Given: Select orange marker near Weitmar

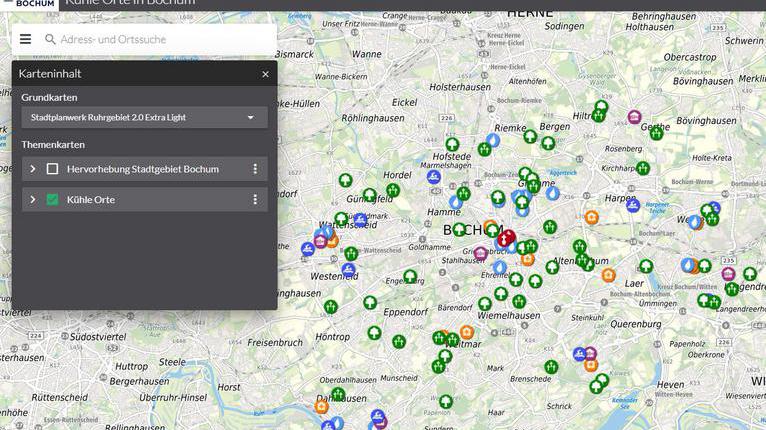Looking at the screenshot, I should coord(467,332).
